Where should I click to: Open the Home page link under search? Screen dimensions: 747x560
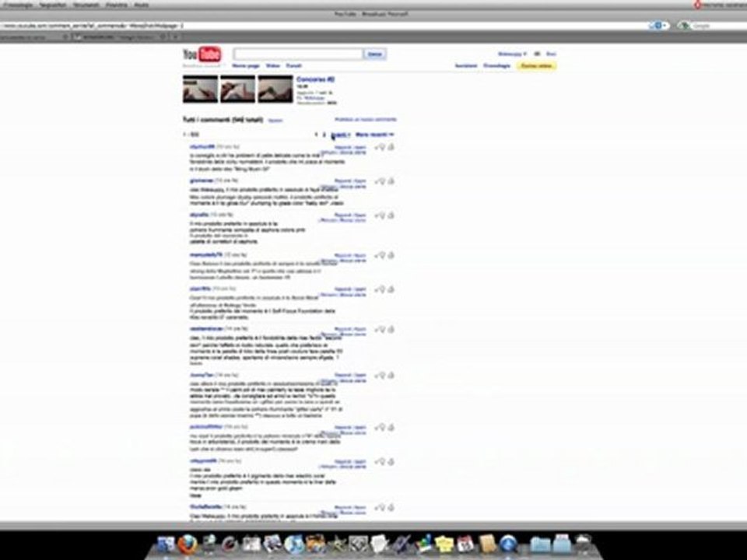[x=246, y=65]
